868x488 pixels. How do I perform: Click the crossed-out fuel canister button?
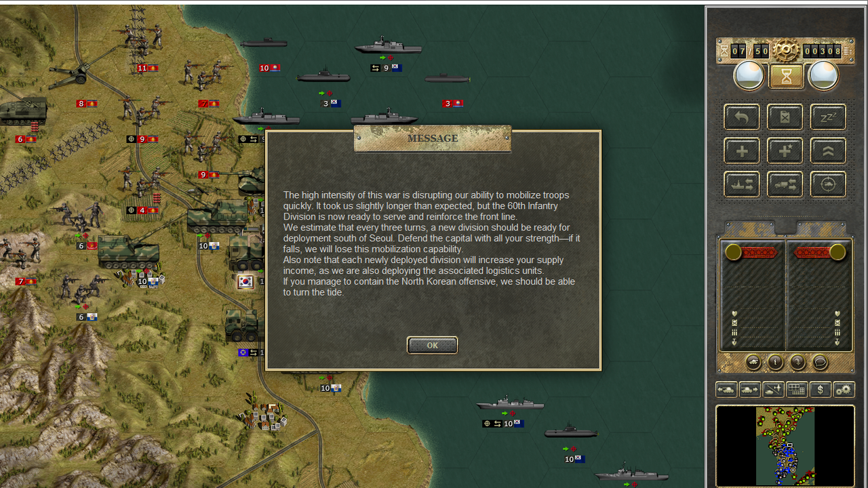pos(785,117)
